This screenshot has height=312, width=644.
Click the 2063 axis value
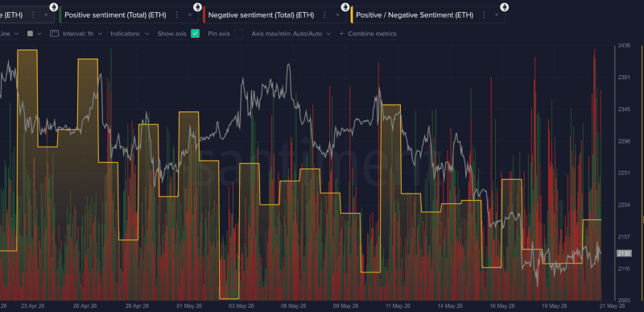click(624, 301)
